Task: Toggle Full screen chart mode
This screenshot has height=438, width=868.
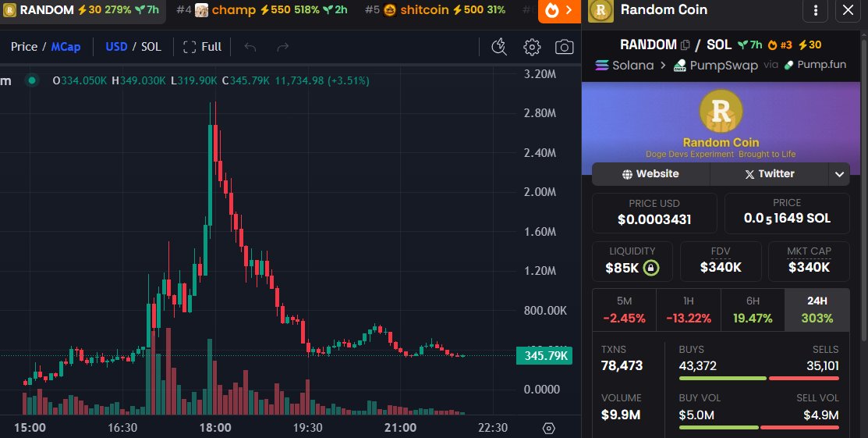Action: (x=202, y=47)
